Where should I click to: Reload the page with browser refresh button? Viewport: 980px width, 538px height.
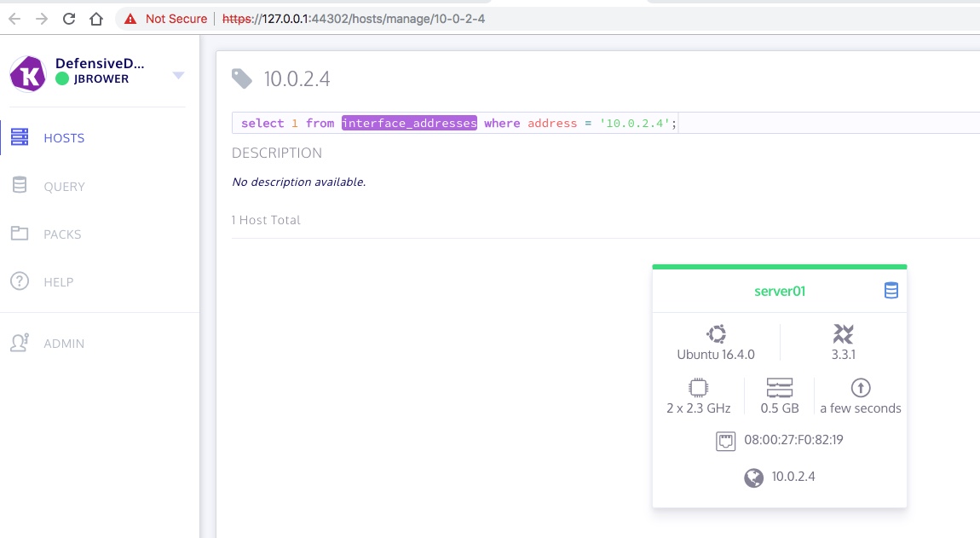(x=69, y=19)
